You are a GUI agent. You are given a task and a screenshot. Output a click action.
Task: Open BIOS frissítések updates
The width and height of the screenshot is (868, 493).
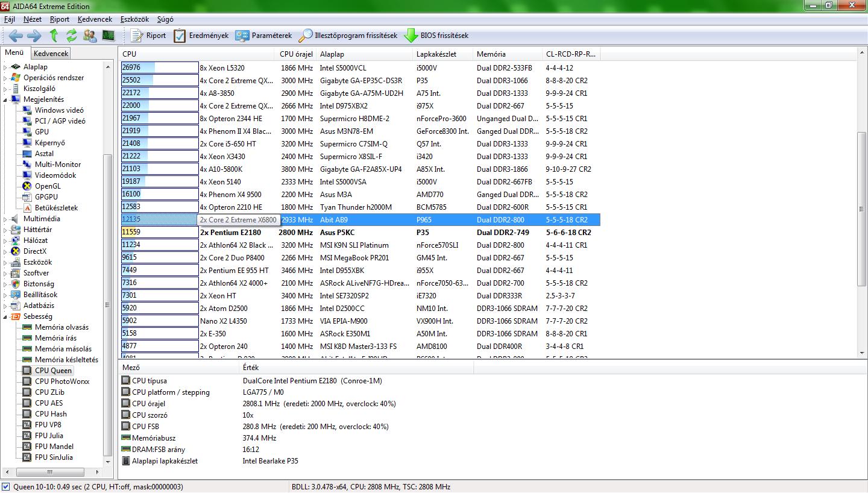(x=436, y=36)
